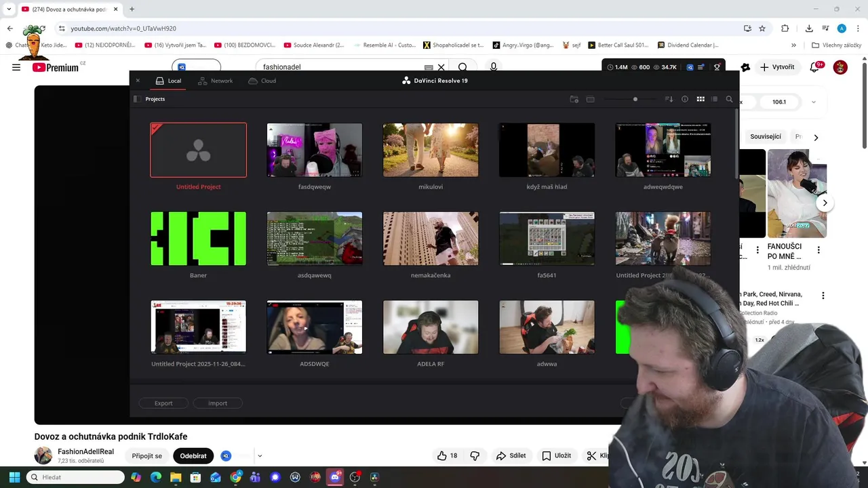
Task: Switch to list view of projects
Action: [714, 99]
